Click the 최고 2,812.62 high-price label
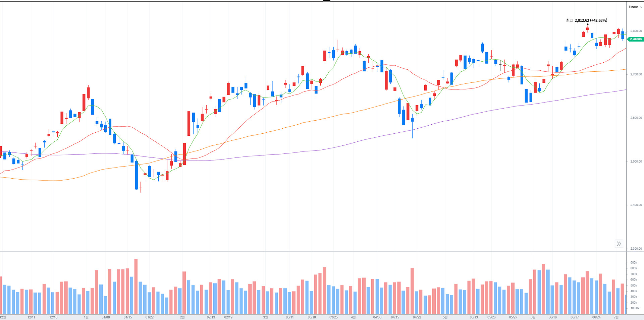Image resolution: width=644 pixels, height=320 pixels. pos(586,20)
